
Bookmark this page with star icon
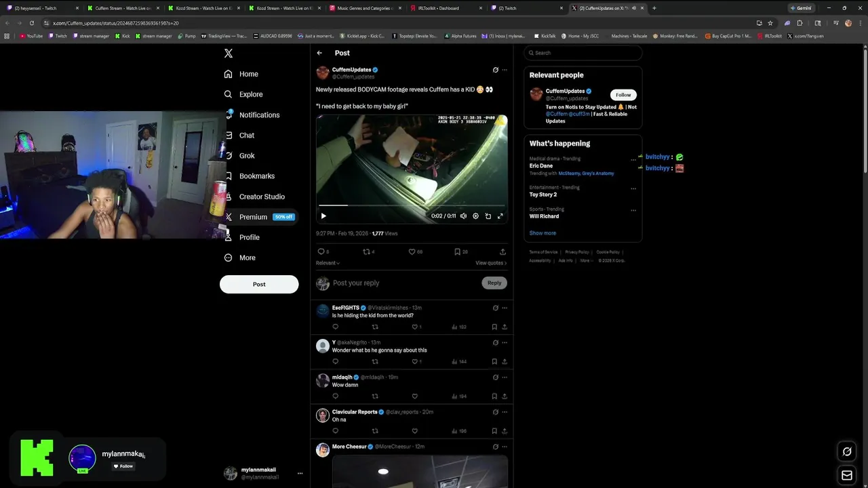click(770, 23)
